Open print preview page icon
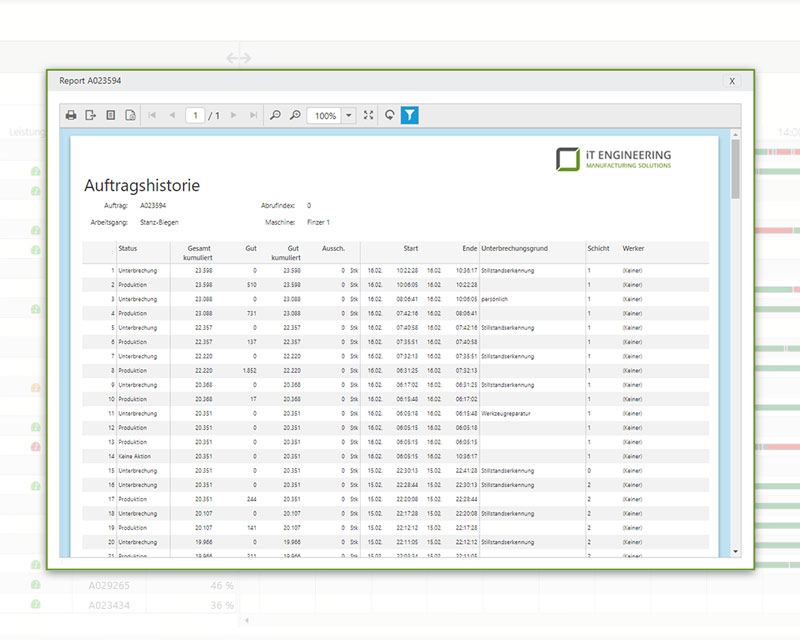 tap(130, 116)
